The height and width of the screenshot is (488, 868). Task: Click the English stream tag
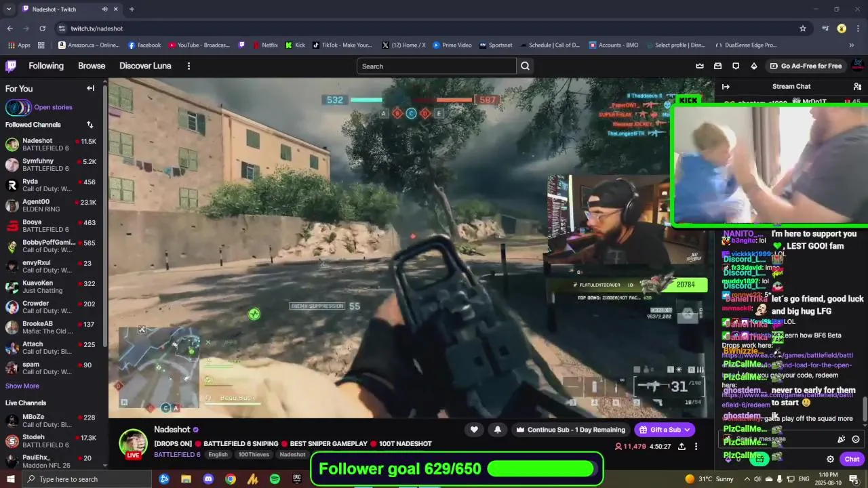218,455
